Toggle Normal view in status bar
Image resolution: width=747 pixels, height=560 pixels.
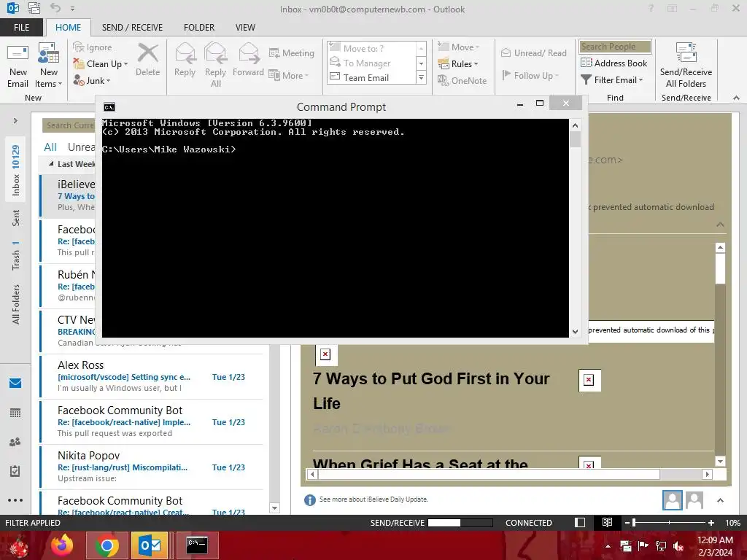[580, 522]
